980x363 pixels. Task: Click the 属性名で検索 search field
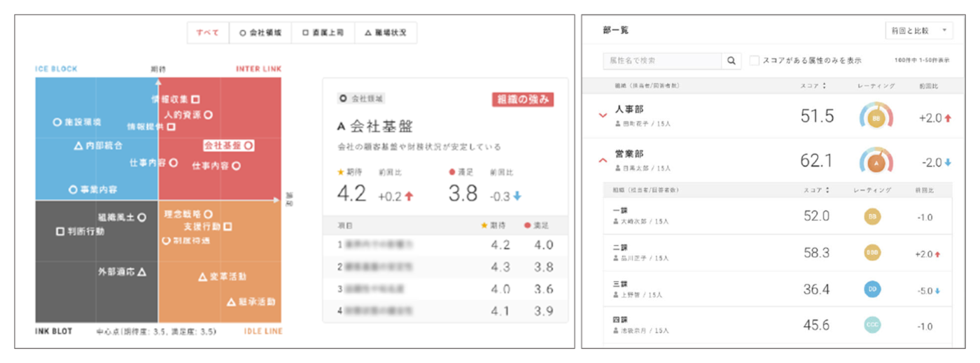coord(661,61)
